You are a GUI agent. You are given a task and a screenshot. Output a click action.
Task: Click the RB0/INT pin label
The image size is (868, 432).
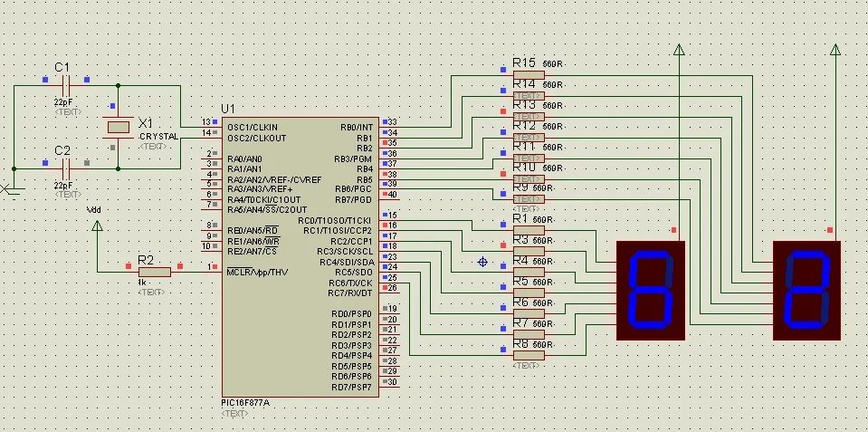[357, 128]
